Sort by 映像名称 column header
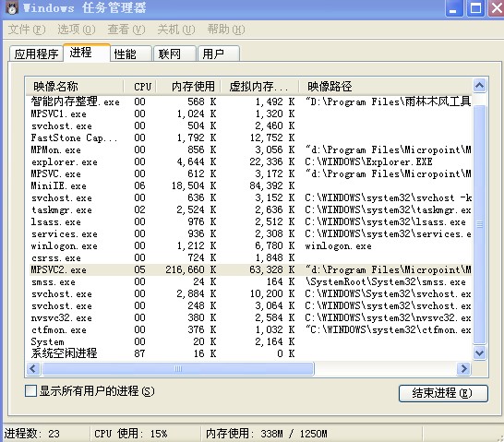The height and width of the screenshot is (442, 504). (75, 87)
